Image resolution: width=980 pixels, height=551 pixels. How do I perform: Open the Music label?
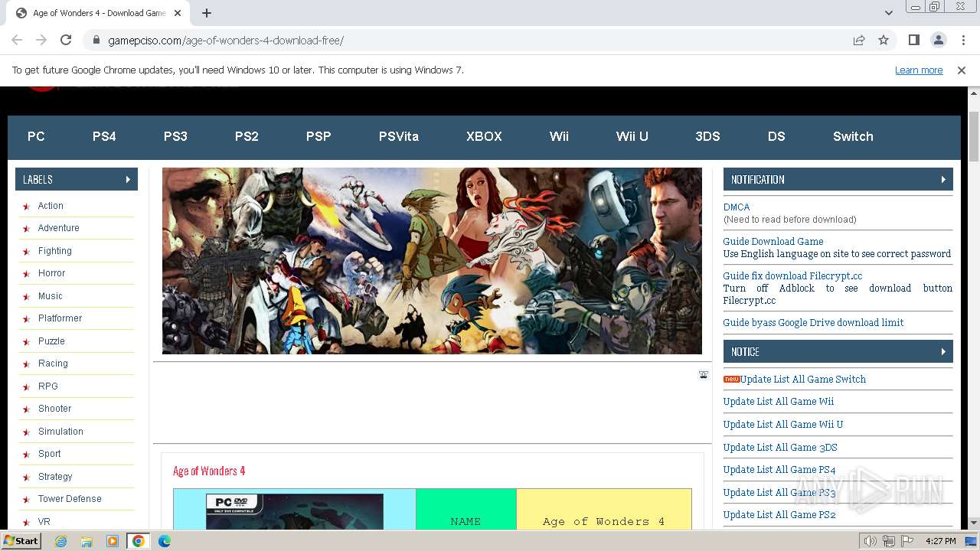pyautogui.click(x=50, y=296)
